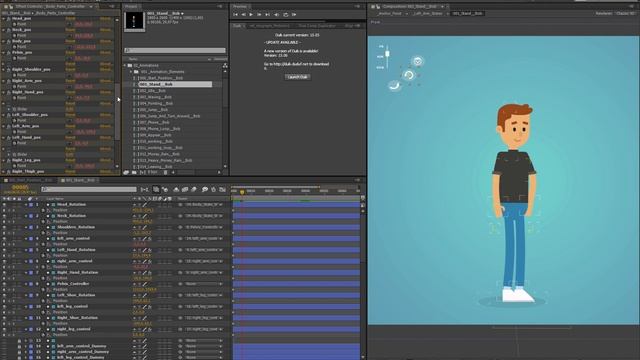Jump to first frame in Preview panel

[235, 14]
